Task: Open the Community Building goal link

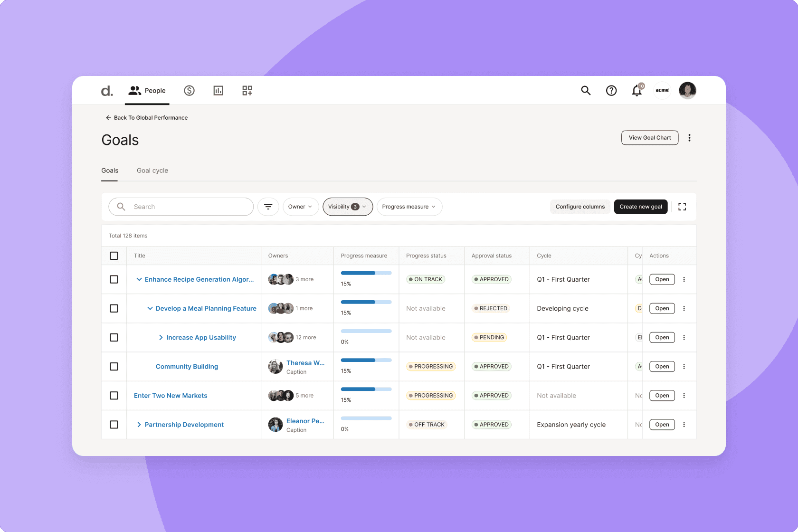Action: click(x=187, y=367)
